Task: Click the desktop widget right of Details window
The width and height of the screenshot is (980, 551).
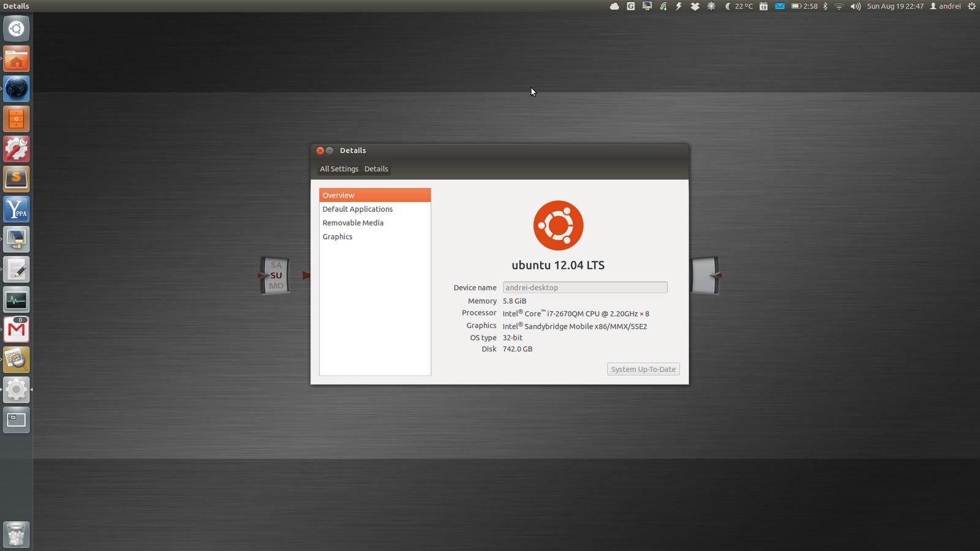Action: pyautogui.click(x=706, y=275)
